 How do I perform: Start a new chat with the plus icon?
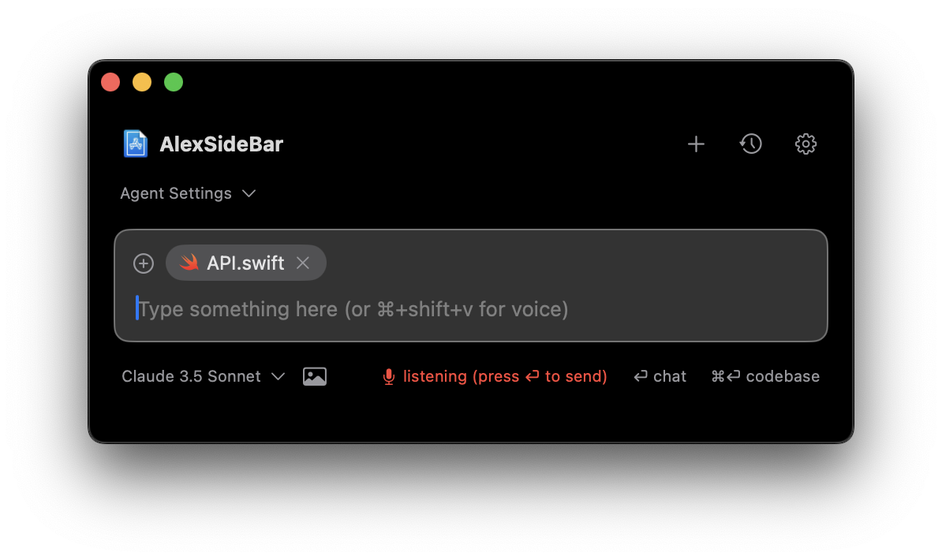[x=695, y=144]
